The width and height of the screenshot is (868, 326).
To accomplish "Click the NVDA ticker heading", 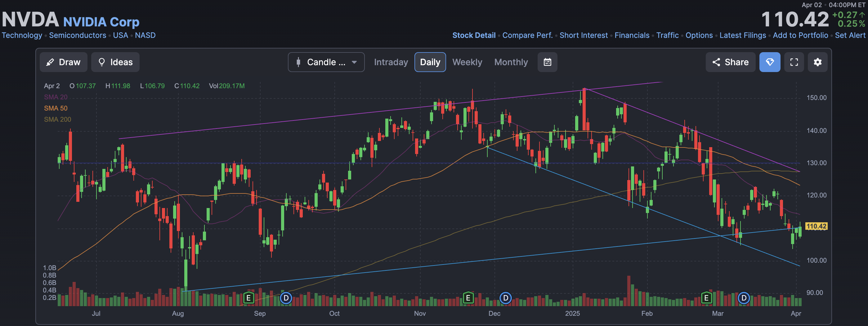I will pyautogui.click(x=30, y=20).
